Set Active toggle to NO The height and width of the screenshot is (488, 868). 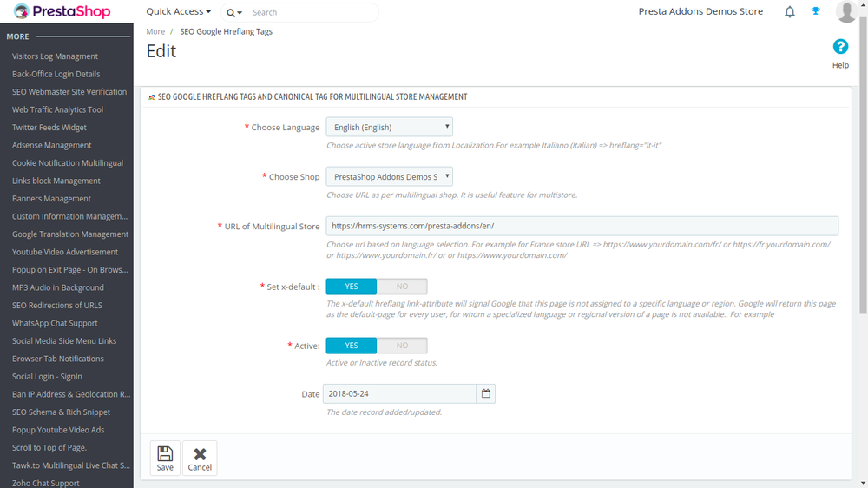point(402,346)
